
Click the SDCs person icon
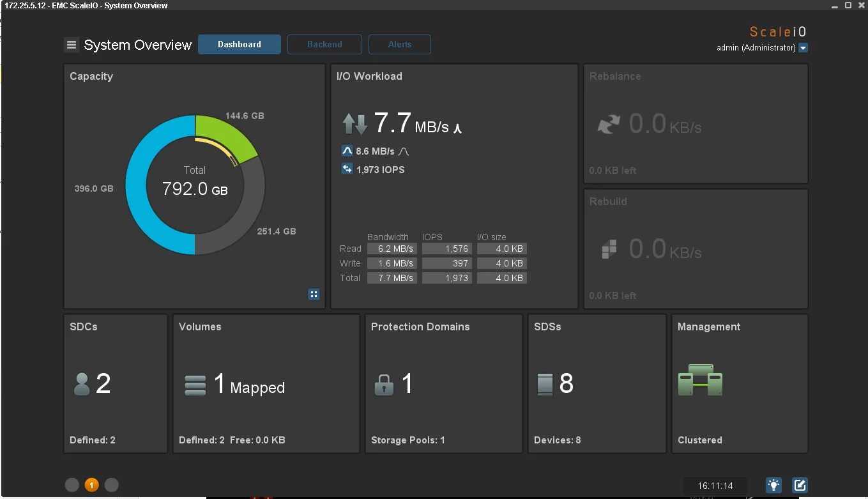[82, 384]
